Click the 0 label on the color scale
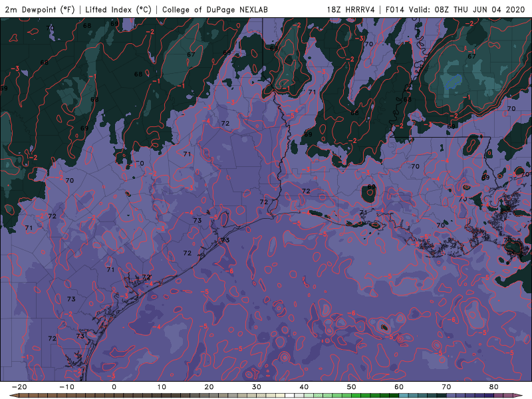The height and width of the screenshot is (399, 532). coord(114,387)
